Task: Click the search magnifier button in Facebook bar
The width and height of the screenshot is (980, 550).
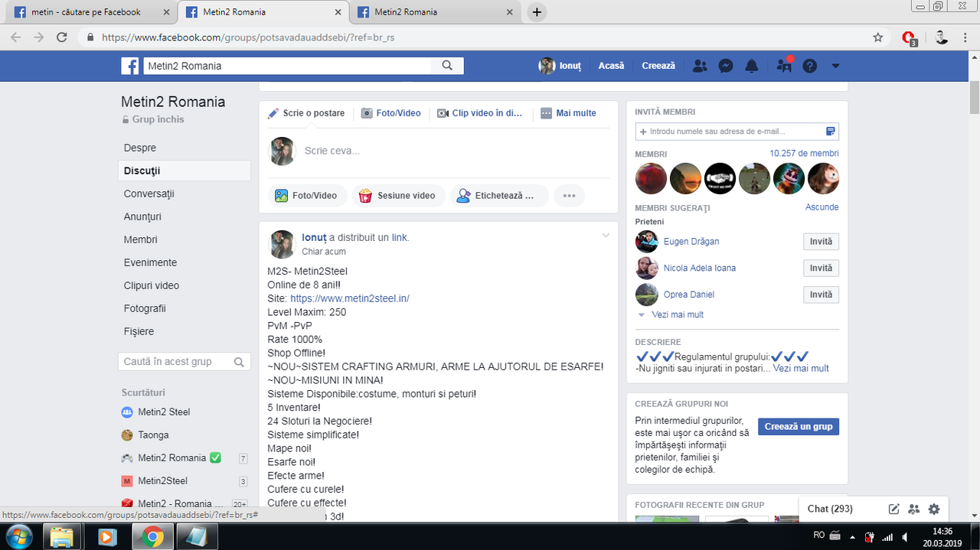Action: click(447, 66)
